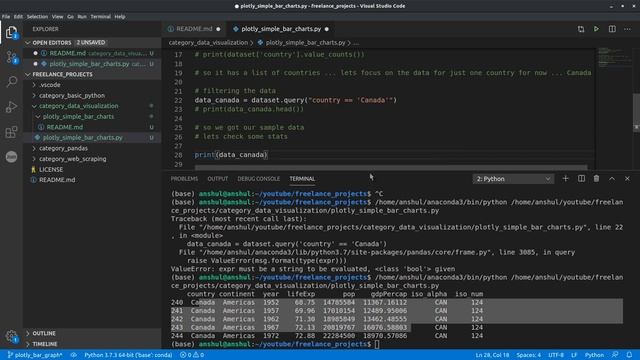640x360 pixels.
Task: Open the Selection menu
Action: tap(37, 17)
